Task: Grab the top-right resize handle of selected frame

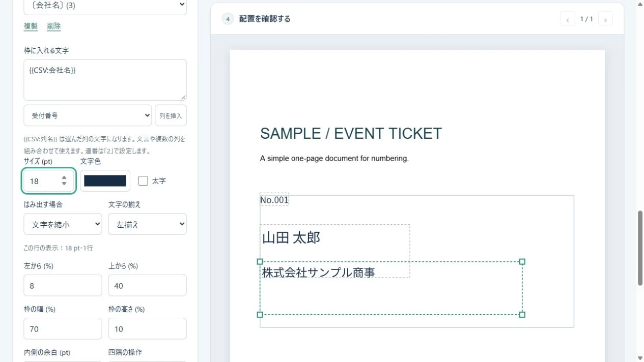Action: tap(522, 261)
